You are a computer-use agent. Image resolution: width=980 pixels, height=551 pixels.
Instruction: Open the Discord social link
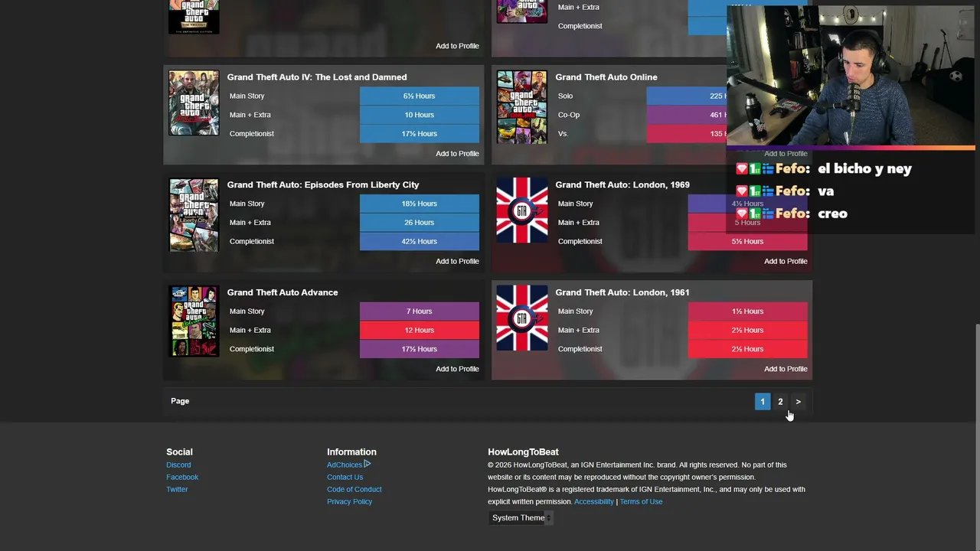coord(178,465)
